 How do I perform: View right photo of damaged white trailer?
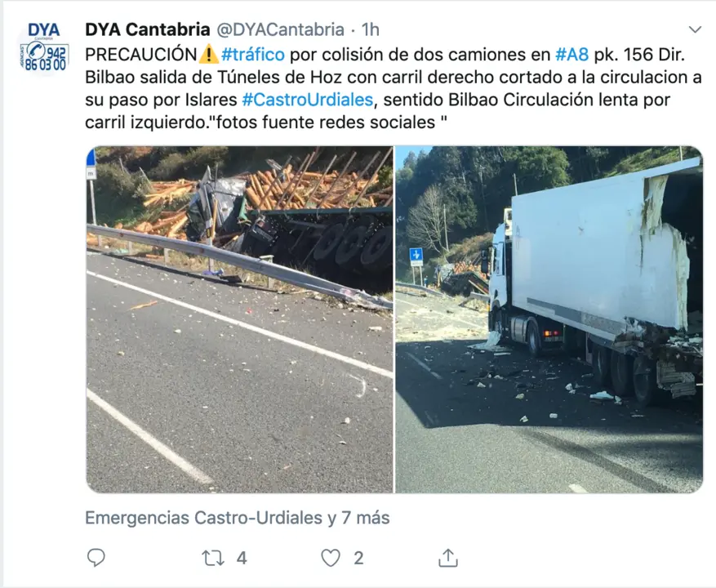click(x=549, y=319)
